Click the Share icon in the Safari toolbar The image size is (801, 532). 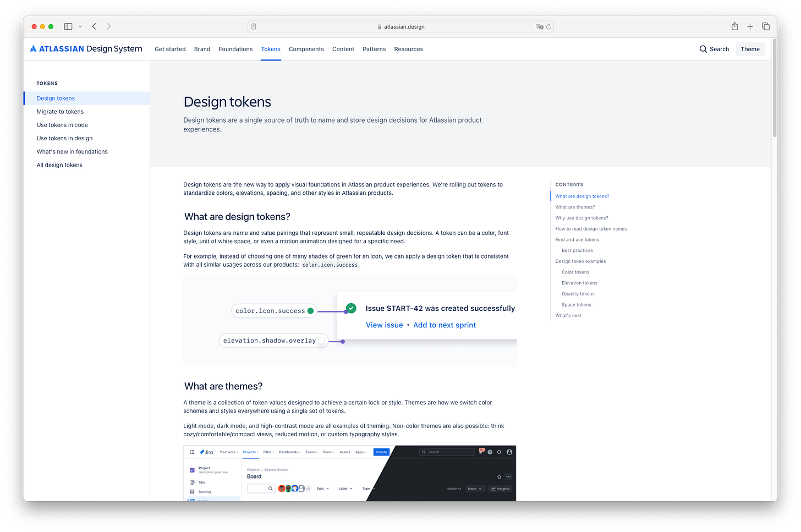(734, 26)
